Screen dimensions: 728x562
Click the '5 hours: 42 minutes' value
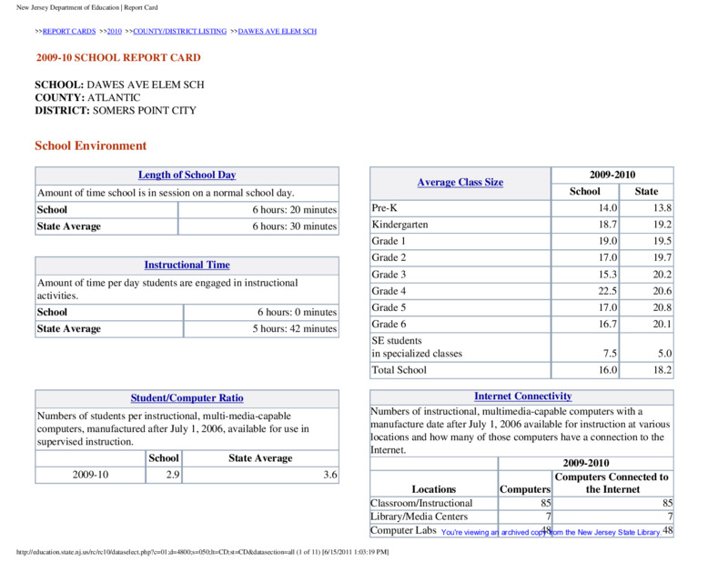(x=294, y=328)
